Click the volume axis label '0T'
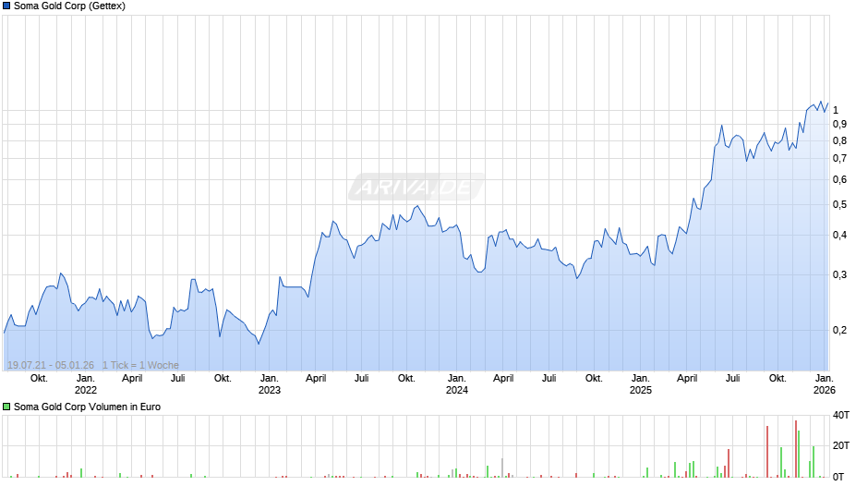The image size is (868, 486). coord(838,477)
